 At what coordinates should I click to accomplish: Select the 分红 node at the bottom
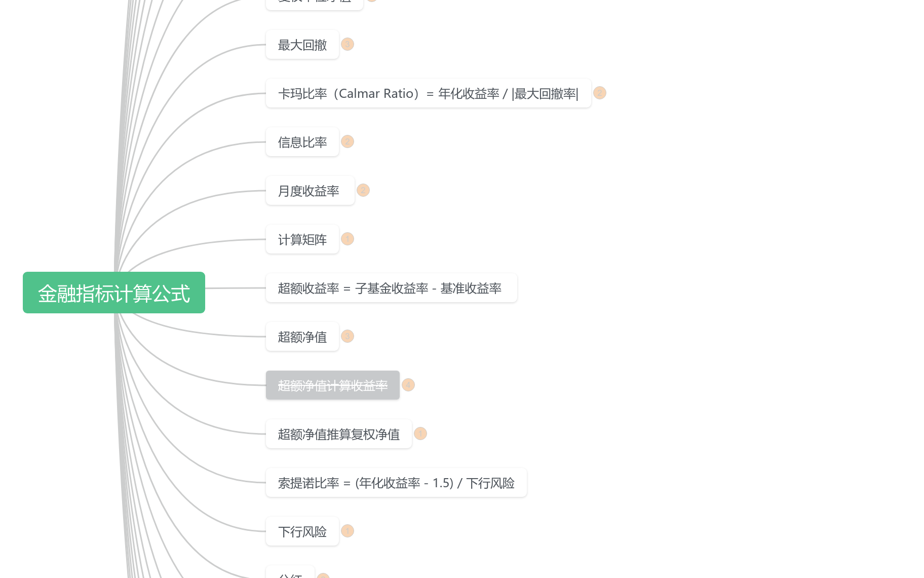point(290,574)
